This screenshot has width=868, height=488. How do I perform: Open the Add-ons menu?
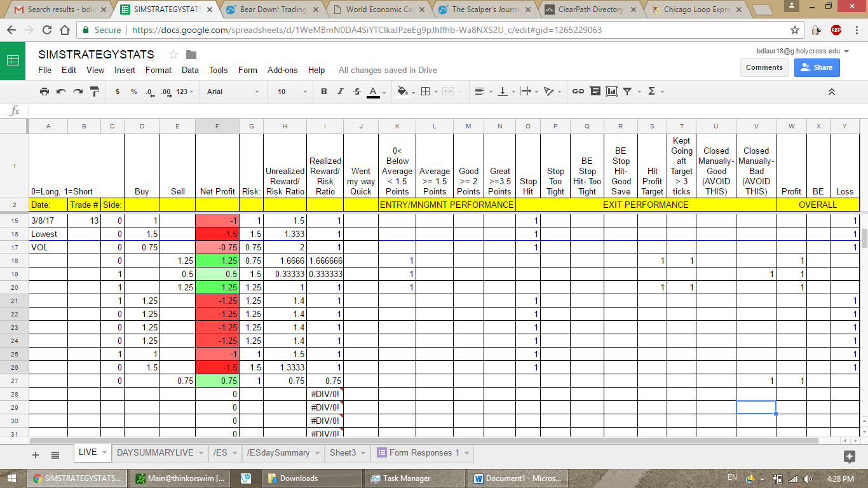[282, 70]
